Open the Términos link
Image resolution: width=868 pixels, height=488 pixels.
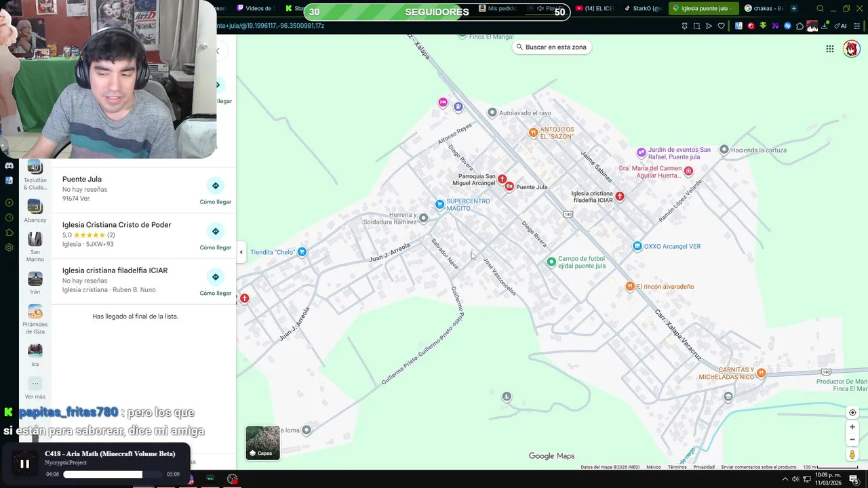677,467
